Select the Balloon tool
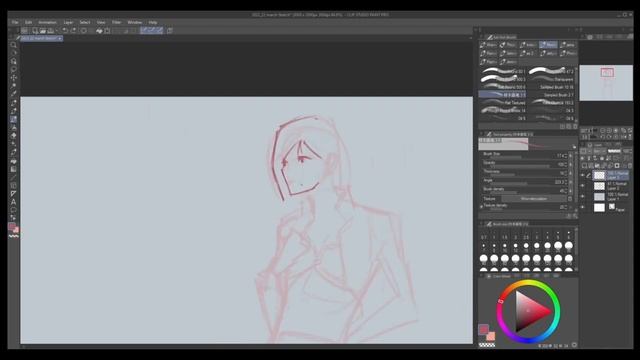 tap(13, 210)
